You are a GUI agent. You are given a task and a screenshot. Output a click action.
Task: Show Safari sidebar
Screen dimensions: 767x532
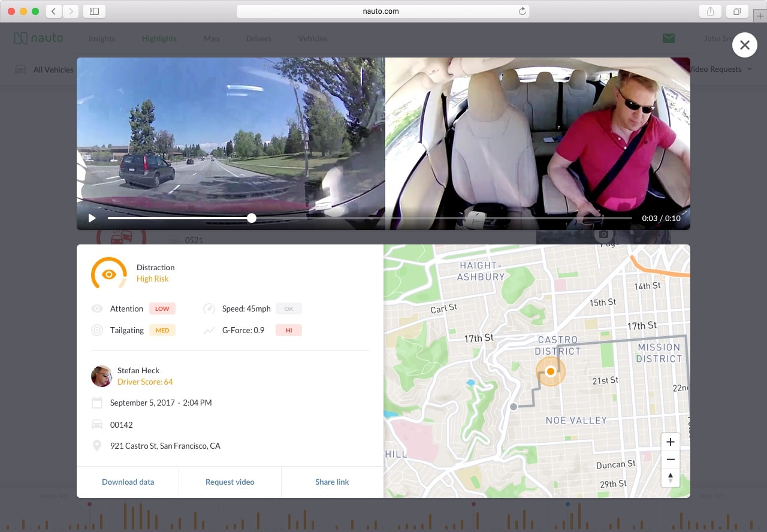click(94, 11)
